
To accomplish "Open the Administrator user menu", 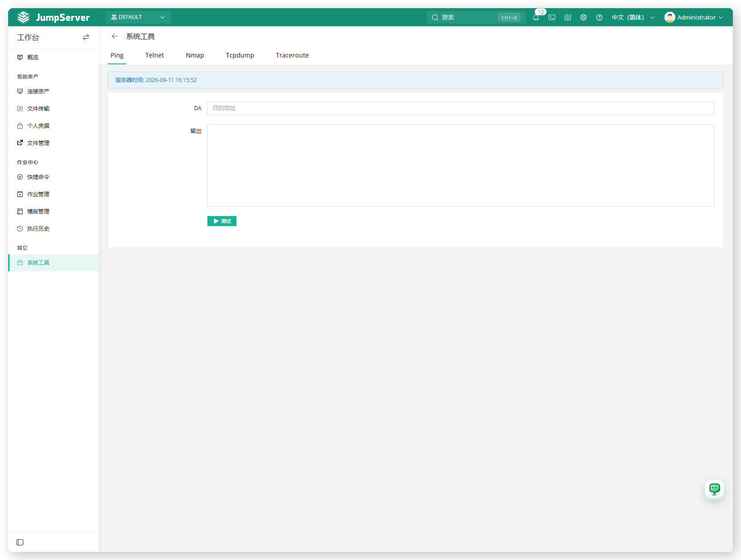I will (x=694, y=17).
